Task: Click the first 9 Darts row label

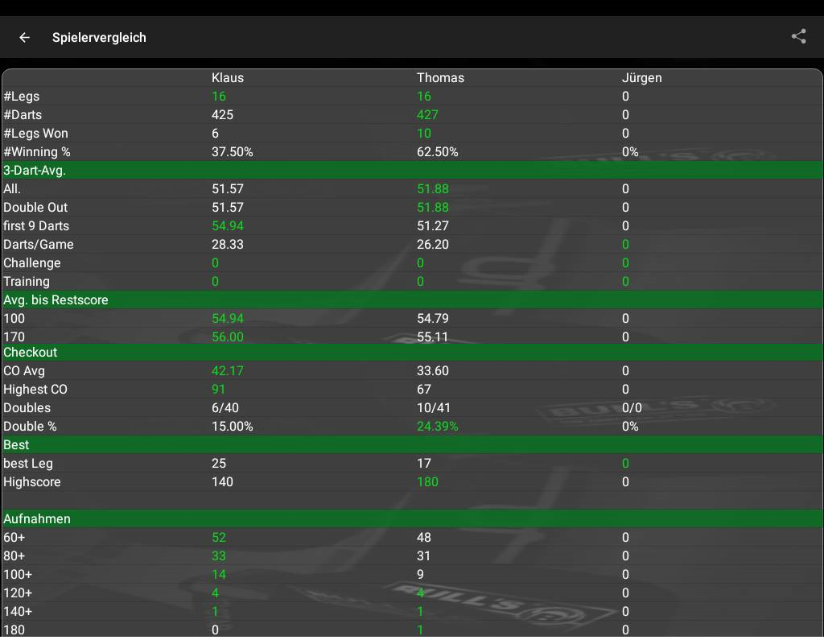Action: pyautogui.click(x=36, y=226)
